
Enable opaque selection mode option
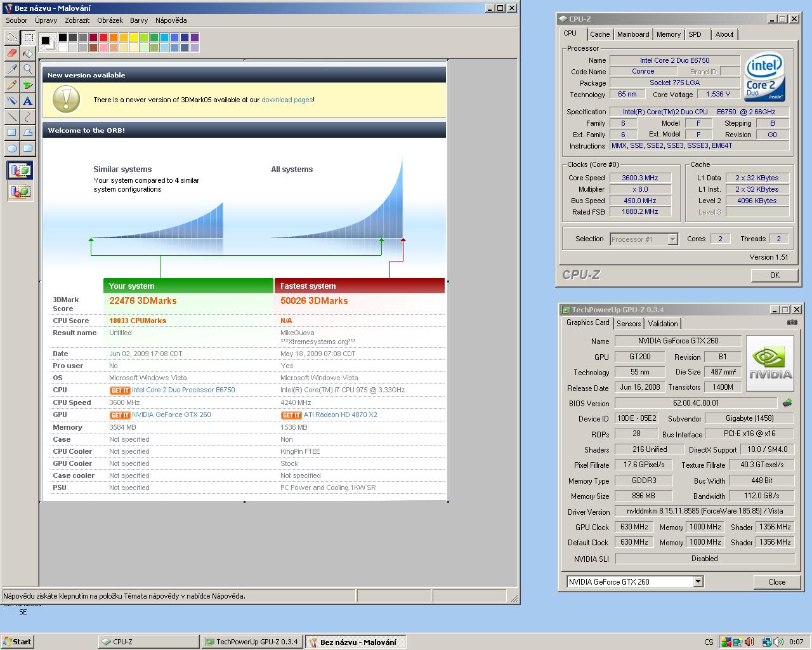pyautogui.click(x=19, y=170)
